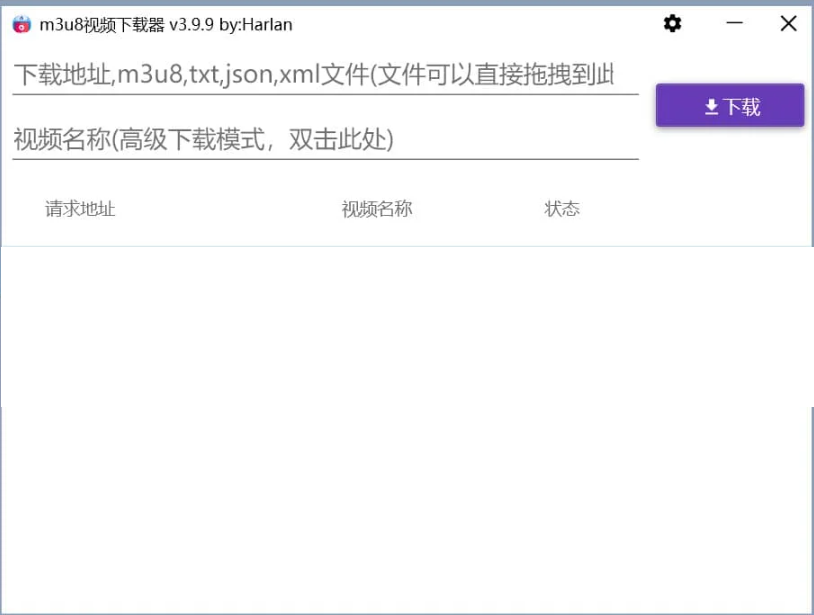
Task: Select the 视频名称 column header
Action: tap(376, 209)
